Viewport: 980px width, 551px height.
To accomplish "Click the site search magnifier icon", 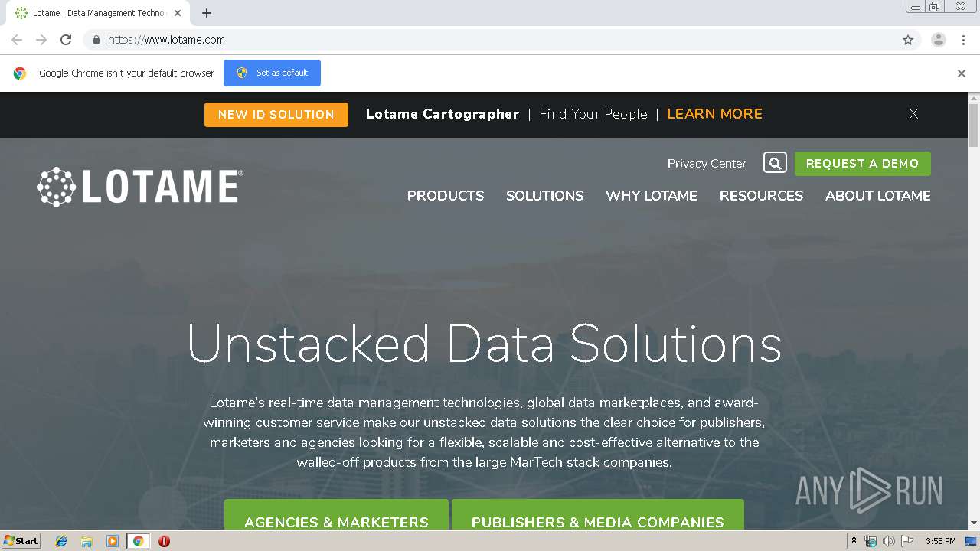I will click(x=775, y=163).
